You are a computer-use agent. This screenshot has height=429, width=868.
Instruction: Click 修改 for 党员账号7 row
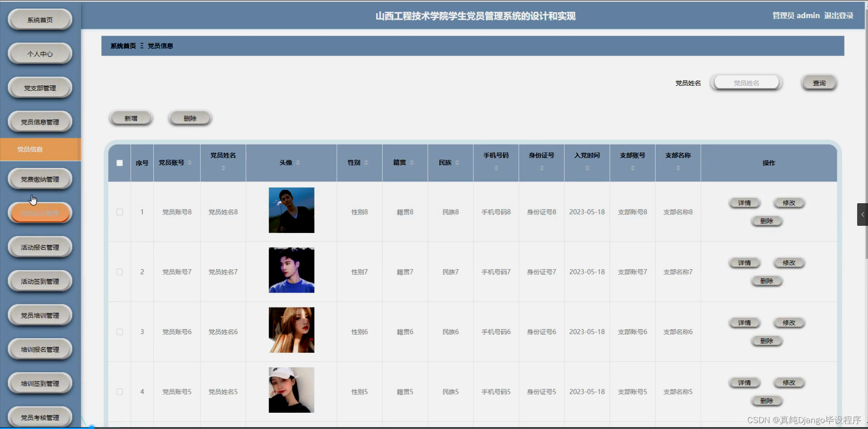[789, 263]
